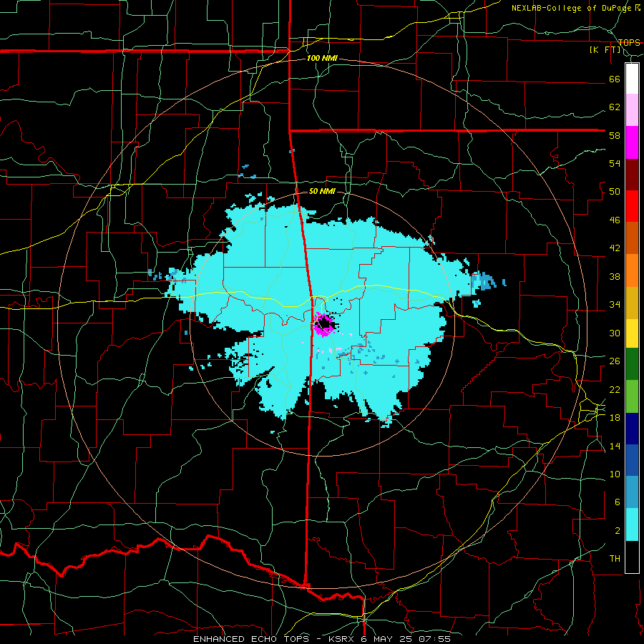This screenshot has height=644, width=644.
Task: Select the 50 NMI range ring label
Action: tap(322, 191)
